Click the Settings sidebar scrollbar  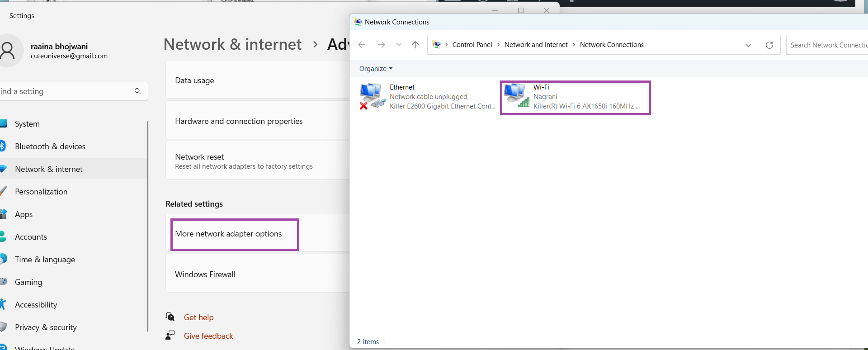(x=147, y=226)
